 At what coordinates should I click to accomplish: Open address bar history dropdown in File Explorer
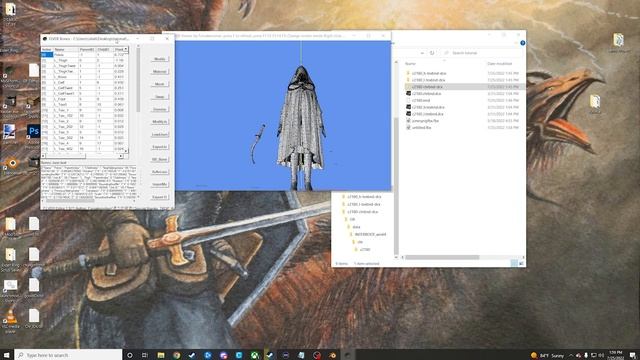point(422,53)
